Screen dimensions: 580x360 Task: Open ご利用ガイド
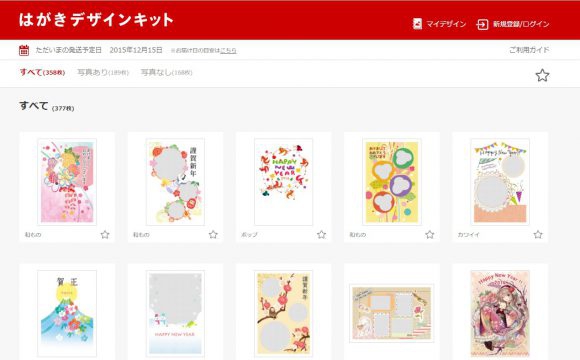coord(529,50)
